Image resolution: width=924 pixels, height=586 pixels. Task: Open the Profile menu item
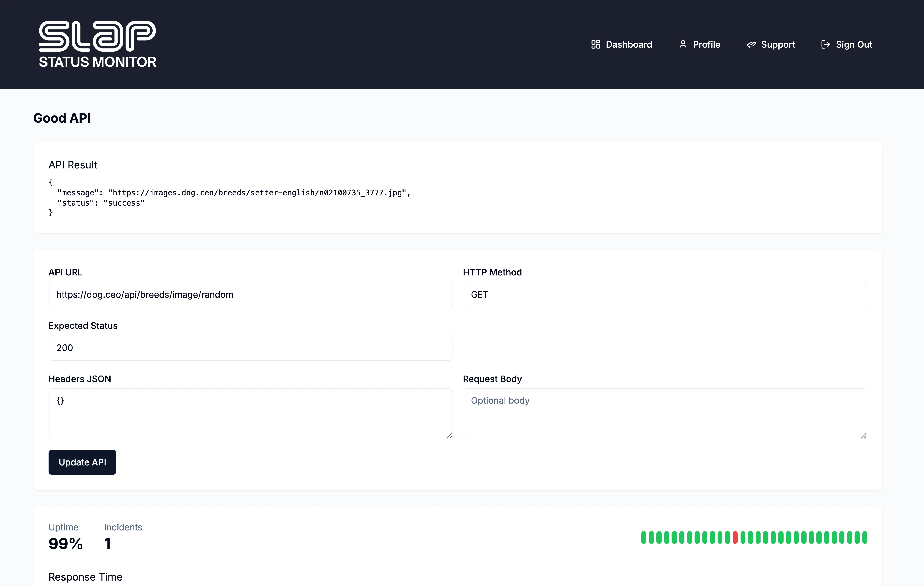(706, 44)
